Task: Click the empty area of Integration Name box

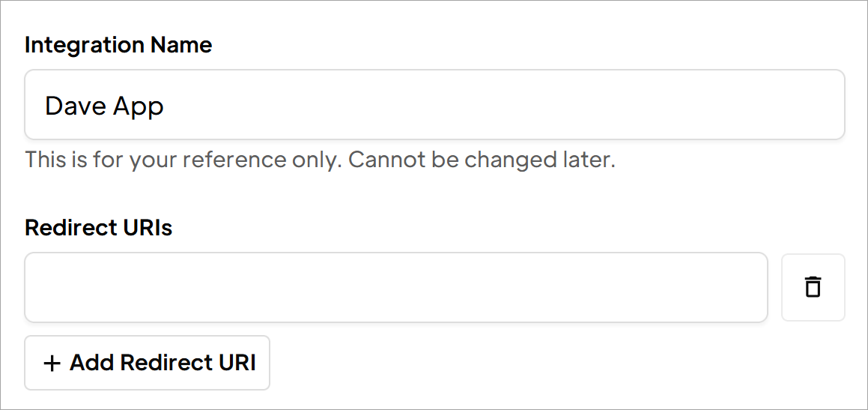Action: click(498, 105)
